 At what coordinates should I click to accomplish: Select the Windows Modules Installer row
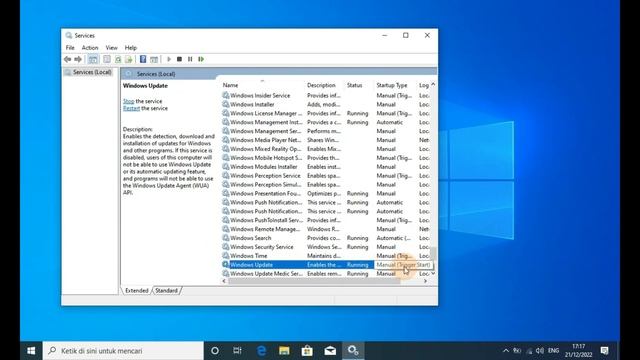tap(326, 167)
